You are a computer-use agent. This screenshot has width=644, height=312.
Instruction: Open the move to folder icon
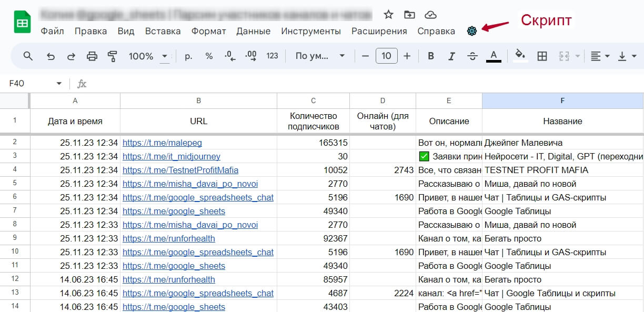coord(409,15)
